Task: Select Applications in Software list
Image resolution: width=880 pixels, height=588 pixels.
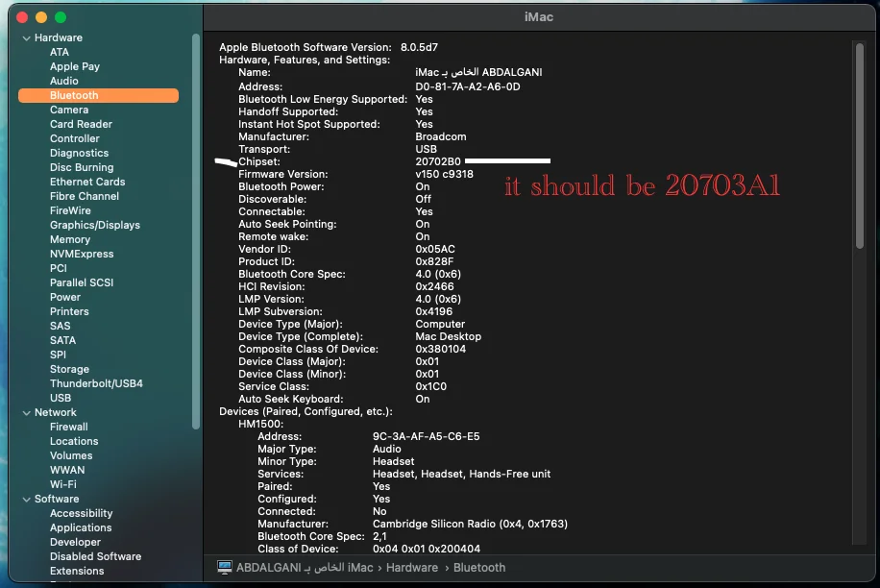Action: [81, 528]
